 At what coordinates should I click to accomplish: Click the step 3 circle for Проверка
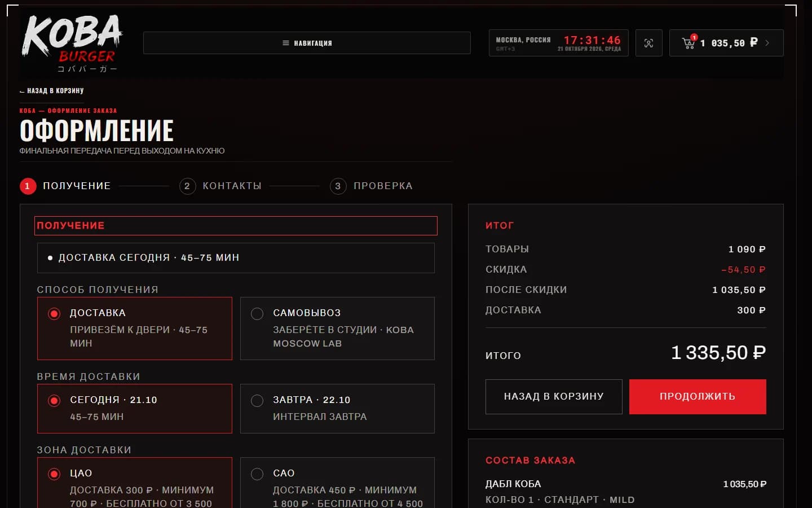pos(338,186)
